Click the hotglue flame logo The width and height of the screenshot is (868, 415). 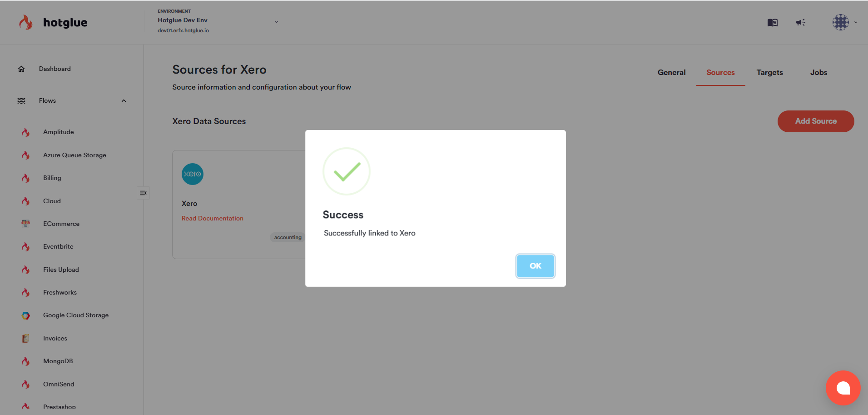(26, 22)
